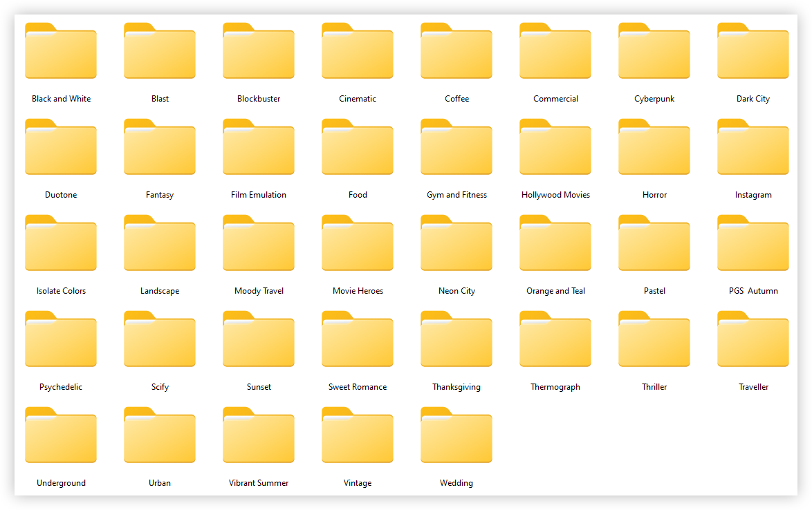
Task: Select the Neon City folder icon
Action: (456, 243)
